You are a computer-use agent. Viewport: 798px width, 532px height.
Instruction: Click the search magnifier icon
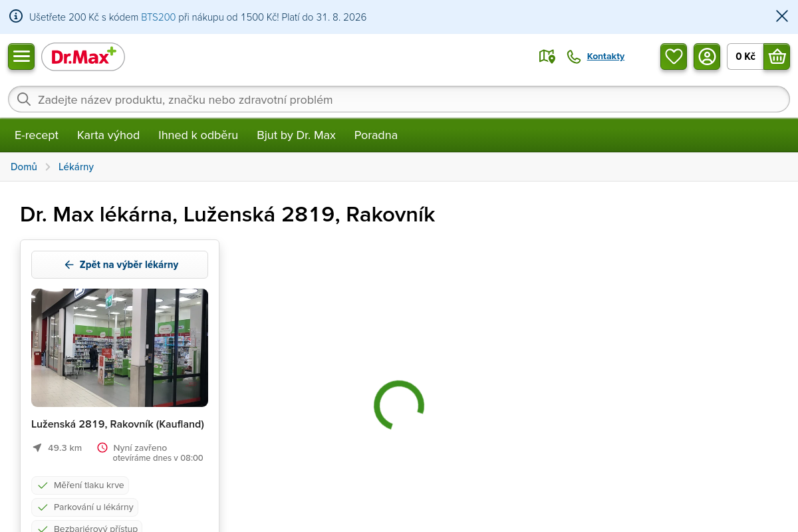(x=24, y=100)
